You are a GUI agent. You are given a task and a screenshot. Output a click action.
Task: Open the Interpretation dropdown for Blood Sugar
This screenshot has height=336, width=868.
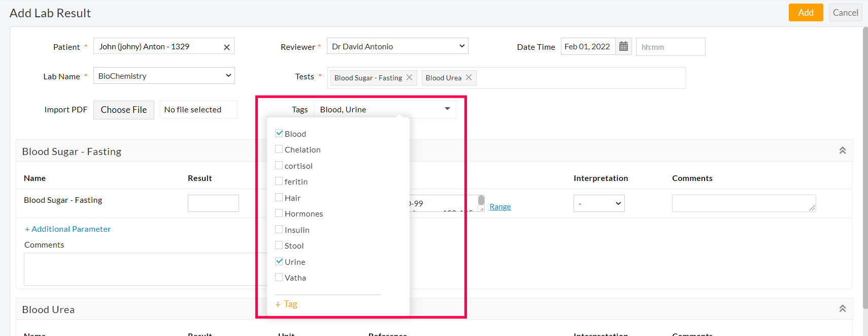pyautogui.click(x=599, y=203)
